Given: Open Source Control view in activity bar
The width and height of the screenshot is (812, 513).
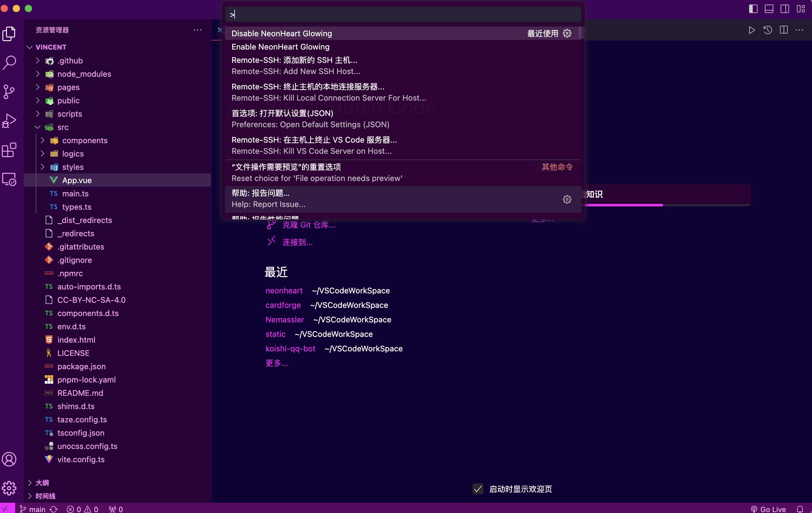Looking at the screenshot, I should (9, 92).
